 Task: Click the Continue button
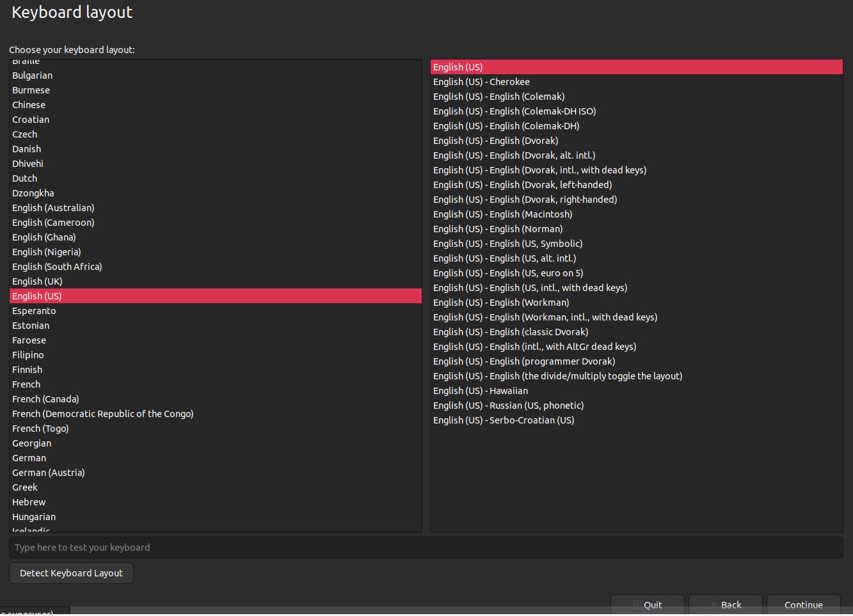(803, 604)
